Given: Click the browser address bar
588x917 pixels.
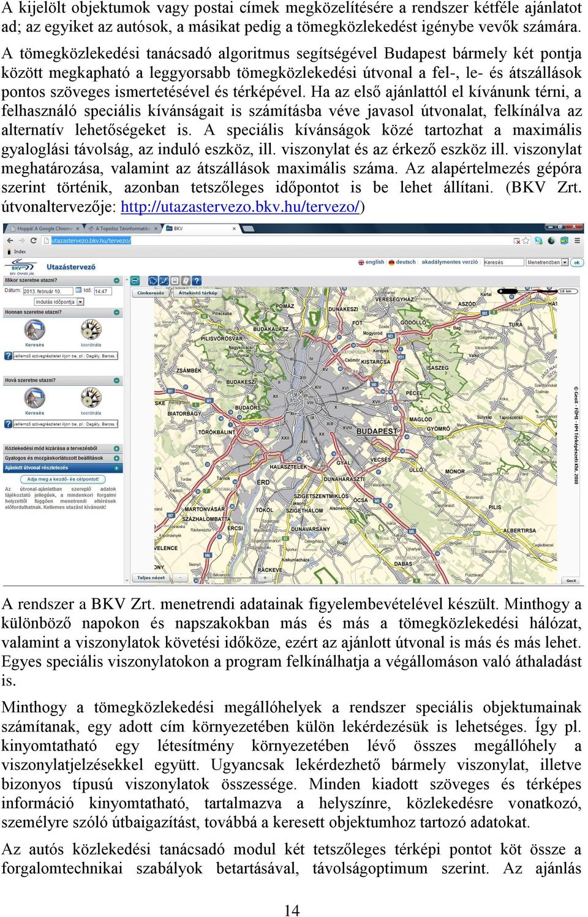Looking at the screenshot, I should click(x=277, y=241).
